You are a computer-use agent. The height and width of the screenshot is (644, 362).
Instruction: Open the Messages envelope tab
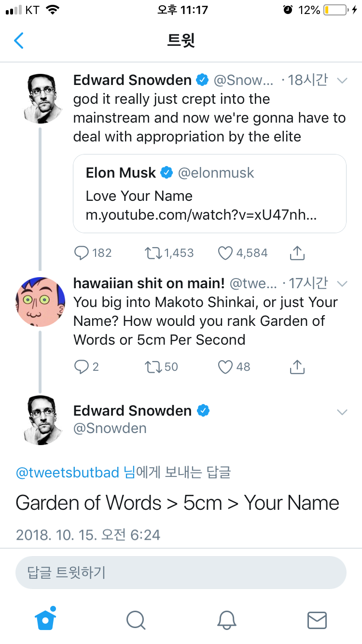(x=317, y=620)
